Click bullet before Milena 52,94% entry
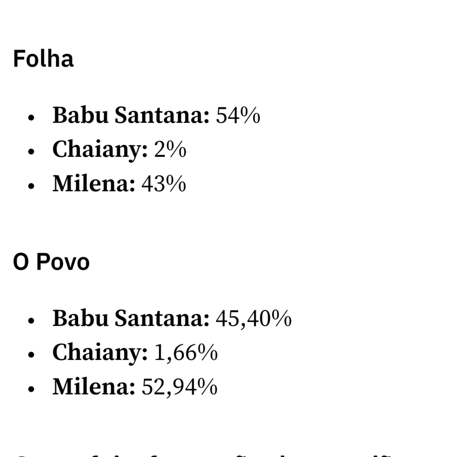 click(x=31, y=389)
